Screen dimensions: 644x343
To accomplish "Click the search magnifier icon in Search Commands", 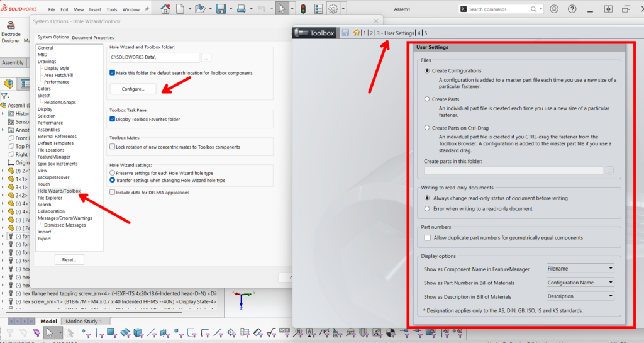I will (x=533, y=9).
